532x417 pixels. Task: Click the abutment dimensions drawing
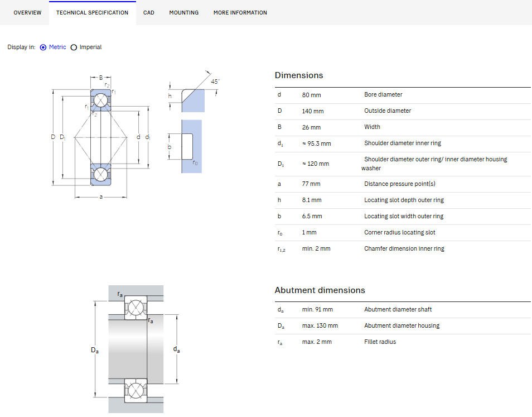click(x=136, y=349)
